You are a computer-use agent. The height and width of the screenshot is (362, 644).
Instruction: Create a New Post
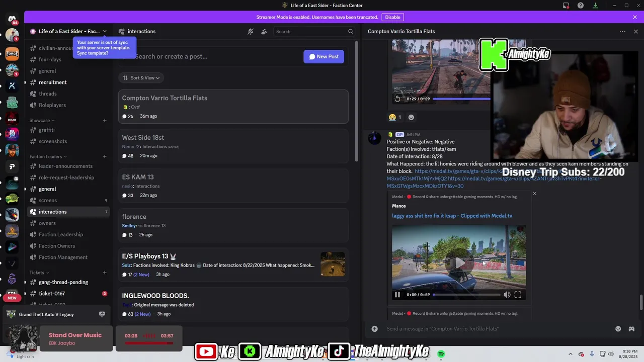(324, 56)
